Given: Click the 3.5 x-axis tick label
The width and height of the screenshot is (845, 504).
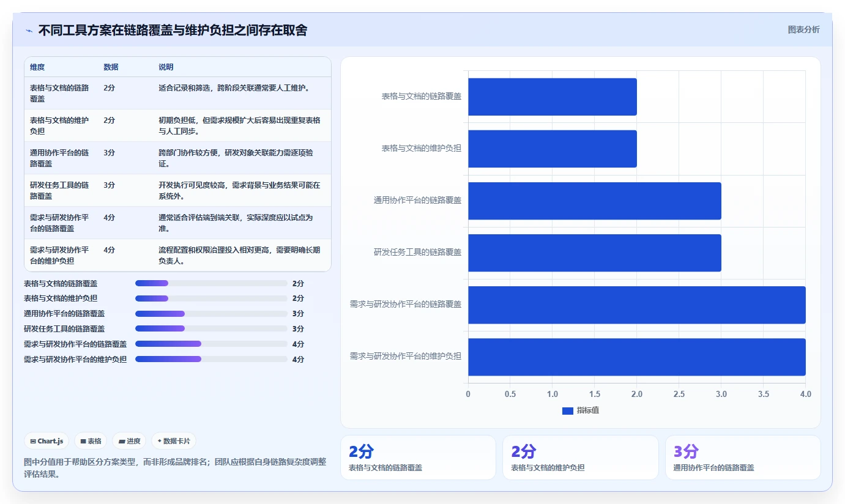Looking at the screenshot, I should [764, 395].
